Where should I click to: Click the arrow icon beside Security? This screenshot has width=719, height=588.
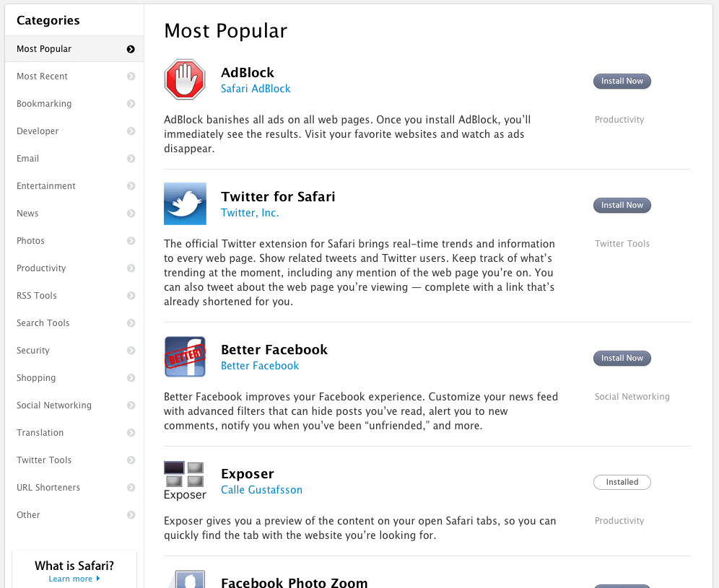tap(131, 351)
